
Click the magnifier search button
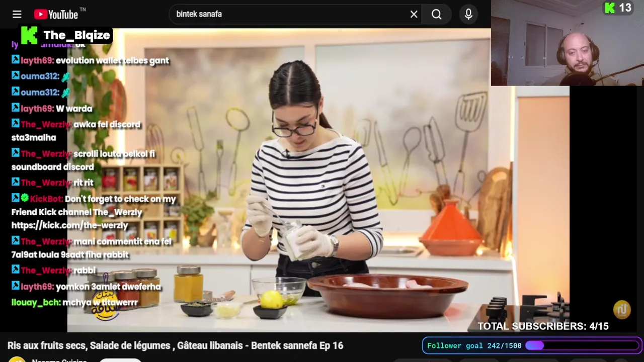(436, 14)
